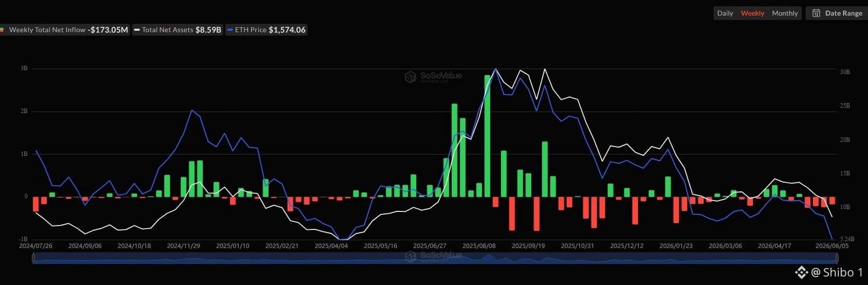The width and height of the screenshot is (868, 285).
Task: Click the -1B left axis label
Action: tap(23, 239)
